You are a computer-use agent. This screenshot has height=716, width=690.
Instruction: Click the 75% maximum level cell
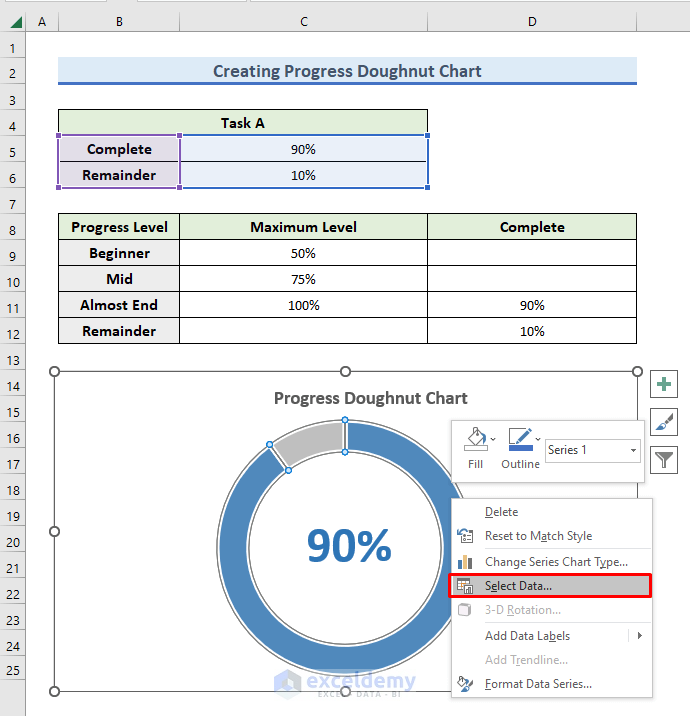coord(304,279)
